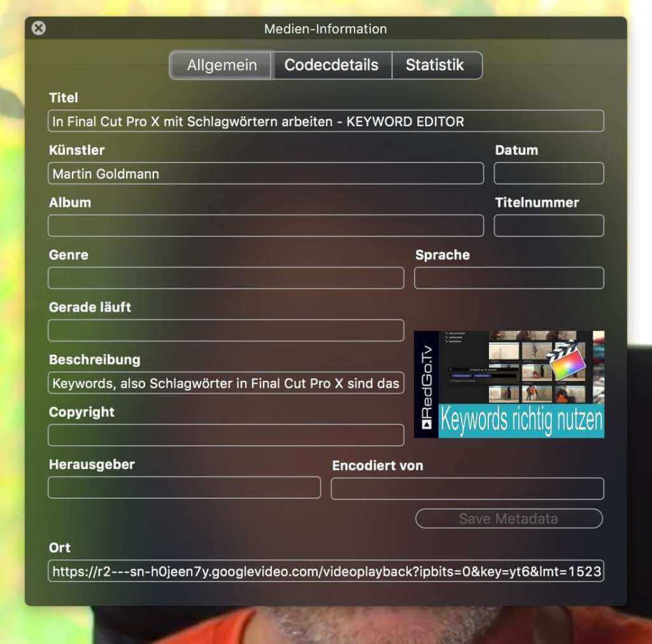Switch to the Allgemein tab
The image size is (652, 644).
[x=221, y=66]
